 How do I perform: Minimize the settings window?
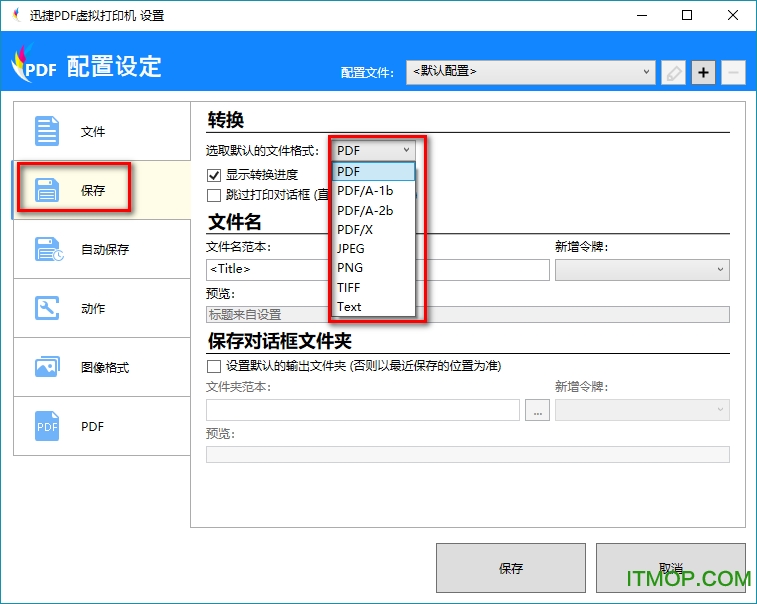click(642, 15)
